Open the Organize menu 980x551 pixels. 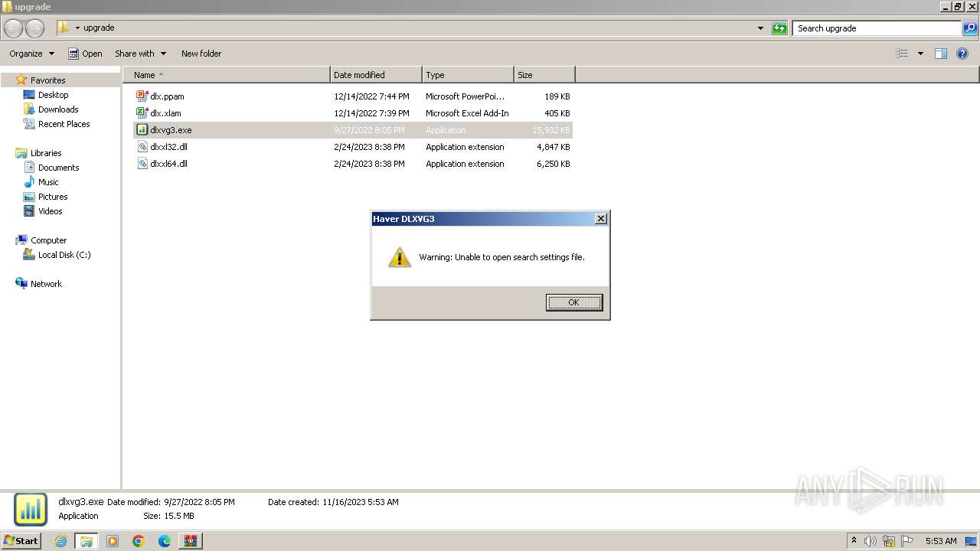31,54
